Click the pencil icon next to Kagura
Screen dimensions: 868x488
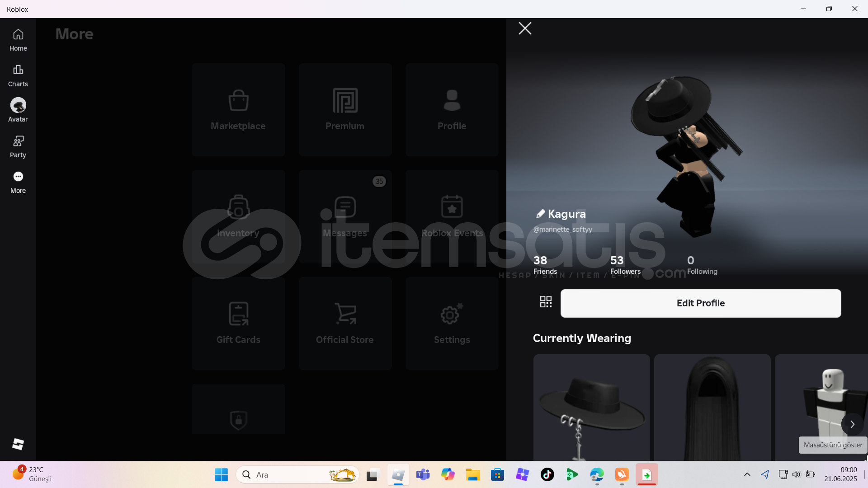click(x=540, y=214)
